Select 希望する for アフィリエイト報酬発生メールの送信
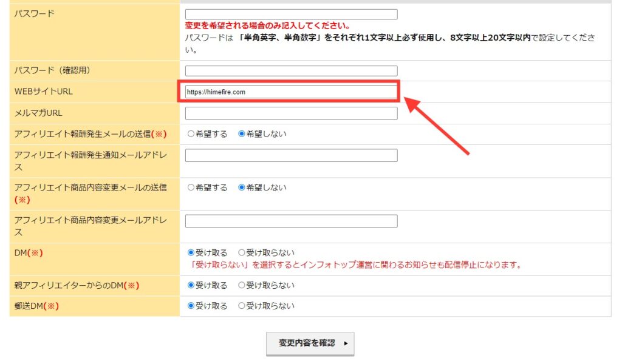This screenshot has height=364, width=622. click(191, 134)
